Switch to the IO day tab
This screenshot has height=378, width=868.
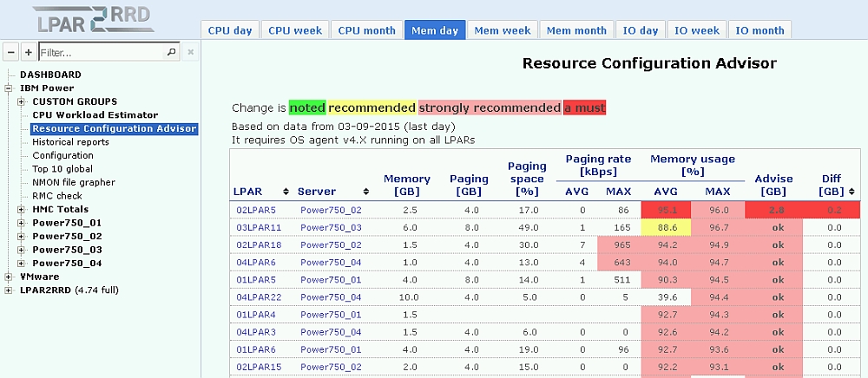pos(640,29)
